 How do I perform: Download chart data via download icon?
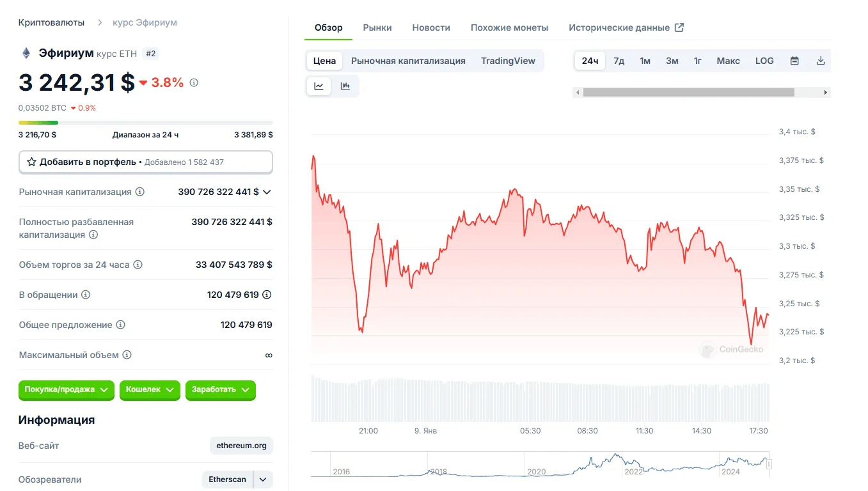pos(821,61)
